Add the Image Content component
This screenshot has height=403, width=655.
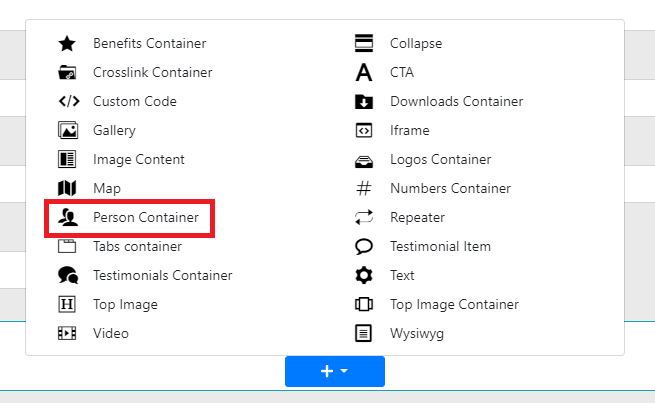138,160
